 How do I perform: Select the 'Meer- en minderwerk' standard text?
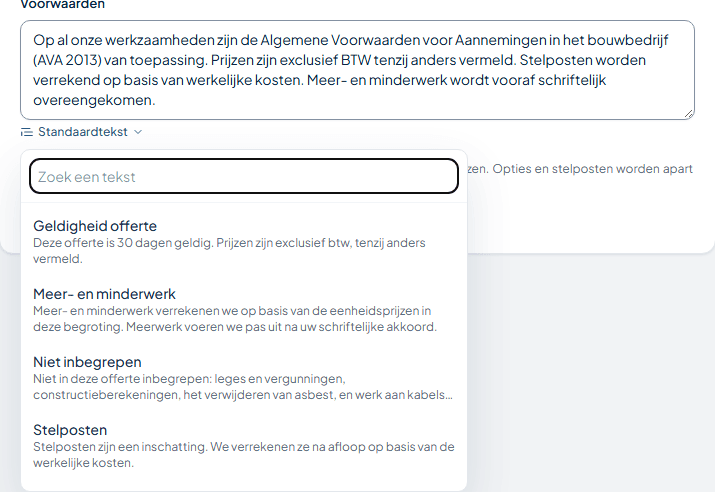244,310
